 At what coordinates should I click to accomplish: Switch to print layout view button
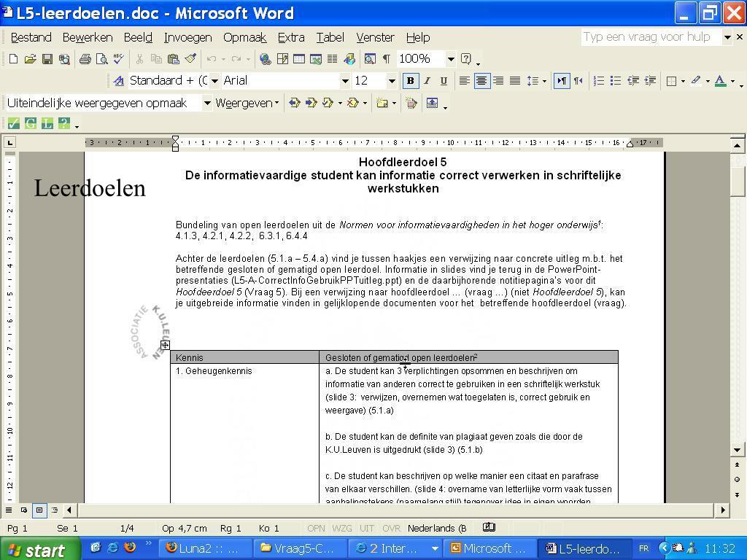click(x=39, y=510)
